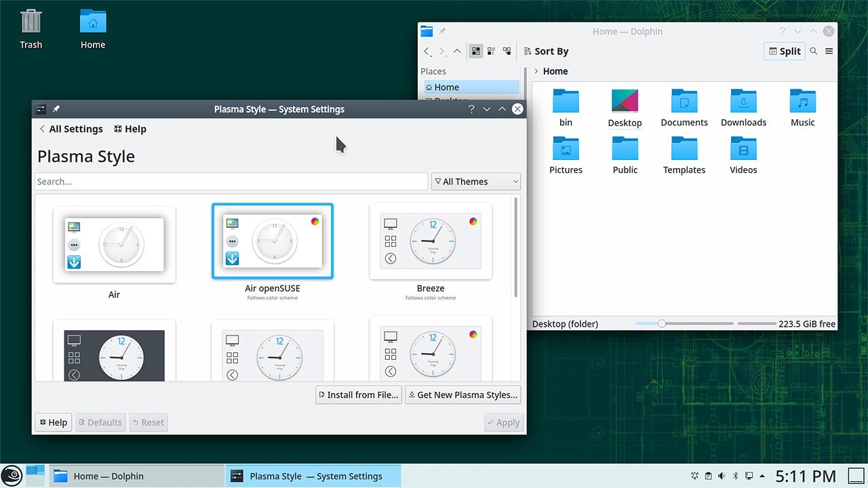868x488 pixels.
Task: Open the Sort By menu in Dolphin
Action: [x=547, y=52]
